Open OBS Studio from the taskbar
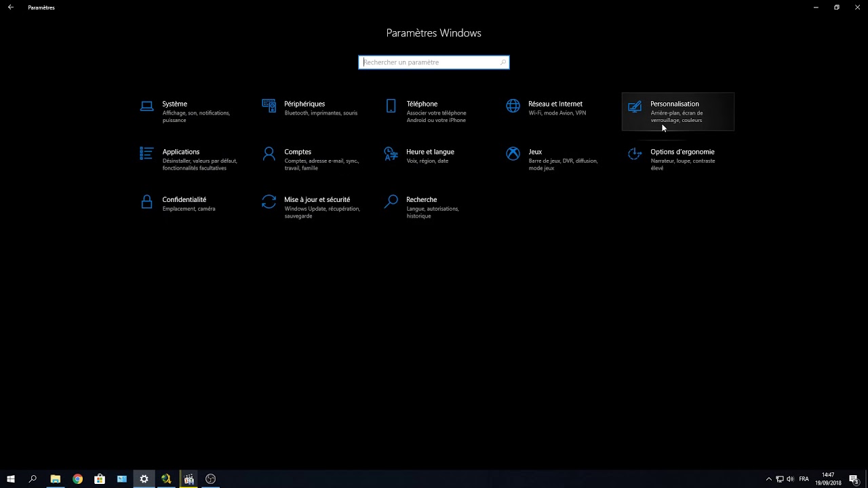Image resolution: width=868 pixels, height=488 pixels. pos(210,479)
